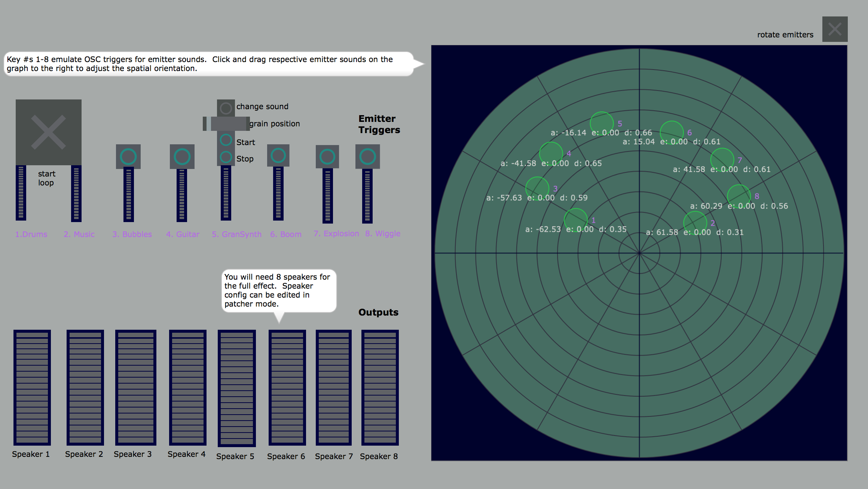Viewport: 868px width, 489px height.
Task: Click the 4. Guitar level meter
Action: (182, 195)
